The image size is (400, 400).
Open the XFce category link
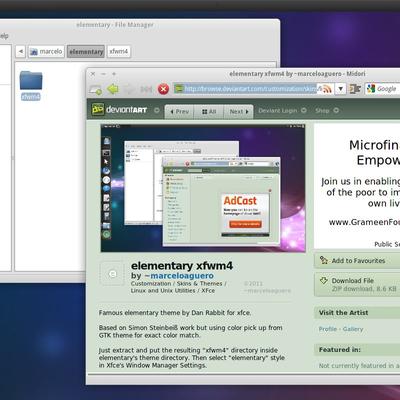pyautogui.click(x=208, y=291)
